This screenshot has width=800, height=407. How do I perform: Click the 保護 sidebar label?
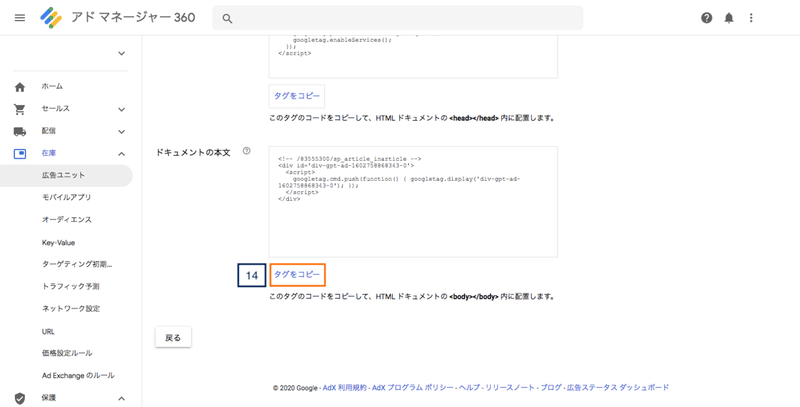click(48, 397)
